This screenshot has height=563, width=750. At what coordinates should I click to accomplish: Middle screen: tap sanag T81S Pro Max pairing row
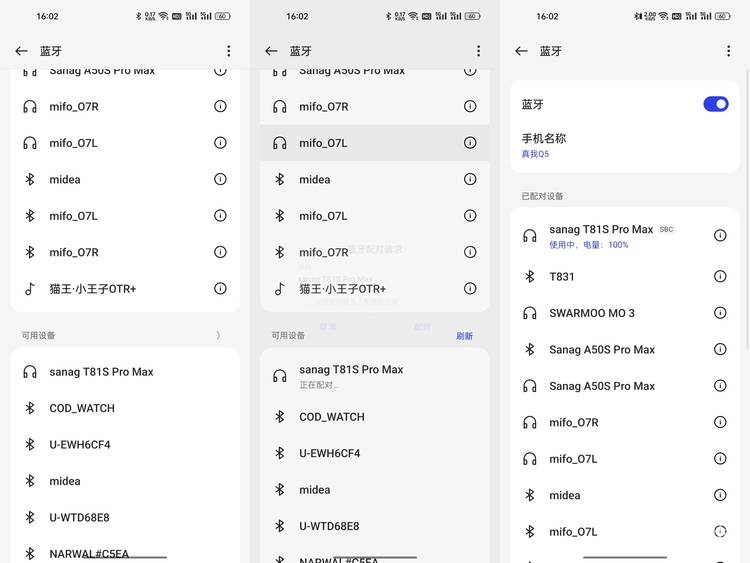[375, 375]
